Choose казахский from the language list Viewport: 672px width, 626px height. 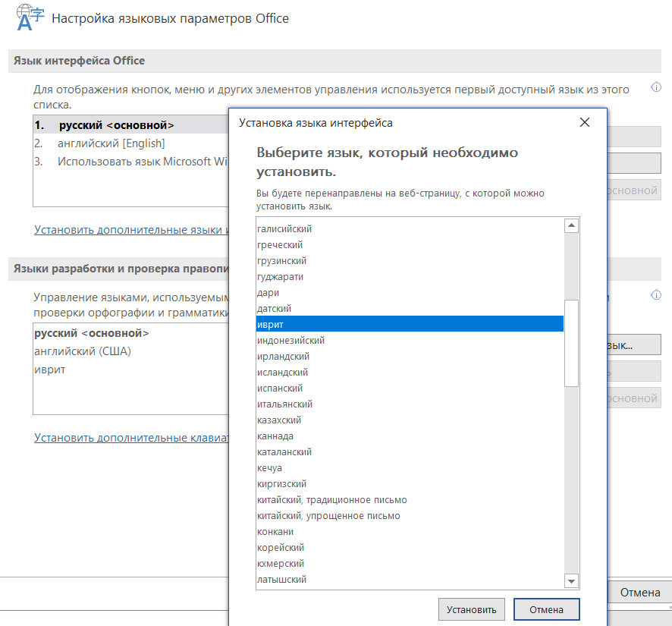[279, 420]
